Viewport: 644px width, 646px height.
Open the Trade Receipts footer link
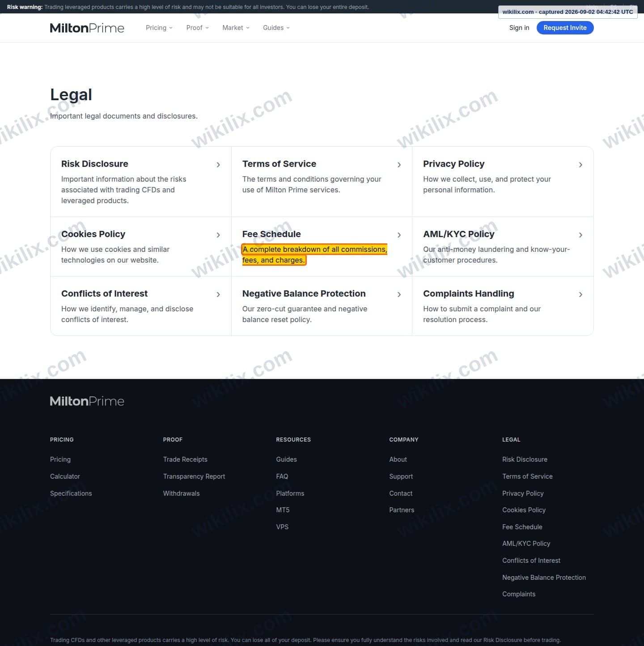(x=185, y=459)
